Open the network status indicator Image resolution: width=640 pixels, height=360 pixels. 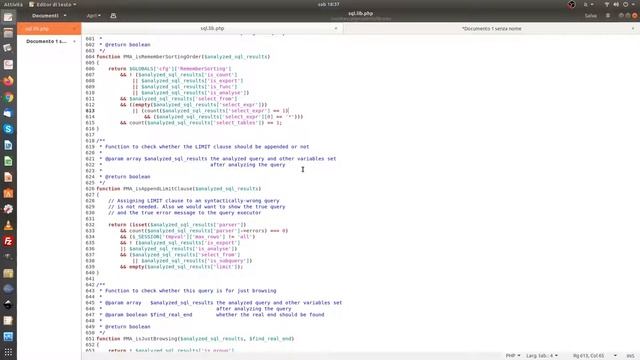click(x=607, y=4)
